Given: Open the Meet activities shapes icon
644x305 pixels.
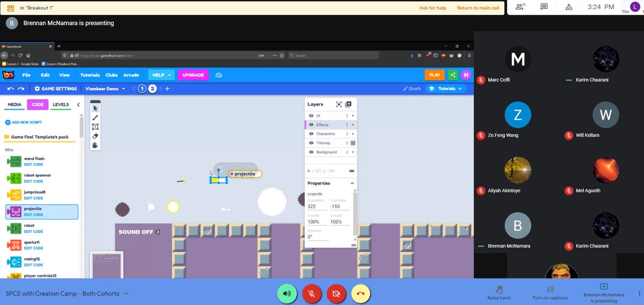Looking at the screenshot, I should pyautogui.click(x=569, y=7).
